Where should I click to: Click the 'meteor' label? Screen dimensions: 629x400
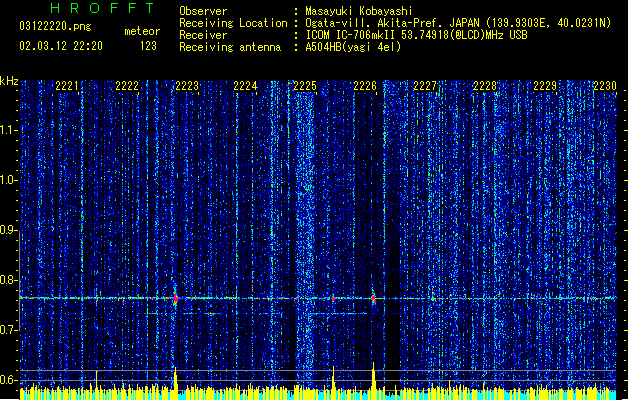tap(142, 31)
